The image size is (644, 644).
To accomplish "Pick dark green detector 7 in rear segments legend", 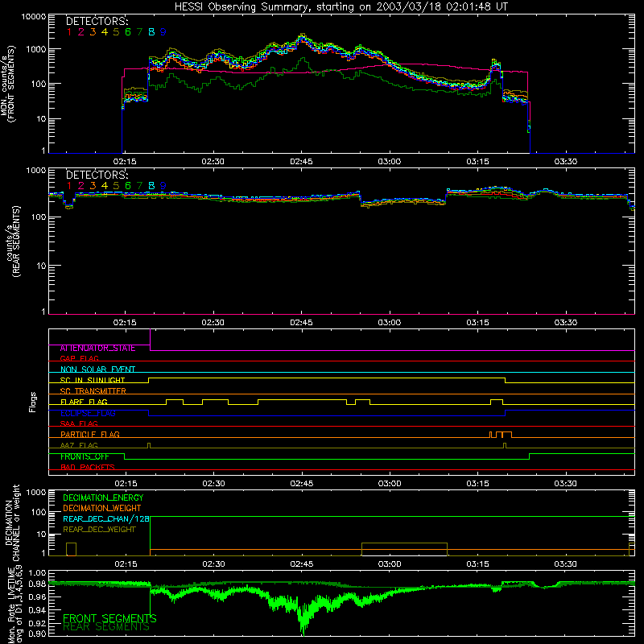I will tap(139, 186).
